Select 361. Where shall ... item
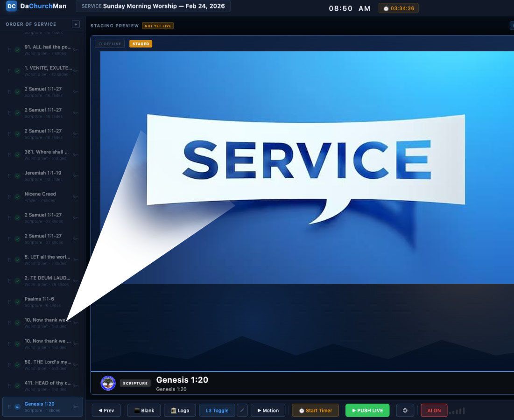This screenshot has width=514, height=420. click(x=42, y=154)
